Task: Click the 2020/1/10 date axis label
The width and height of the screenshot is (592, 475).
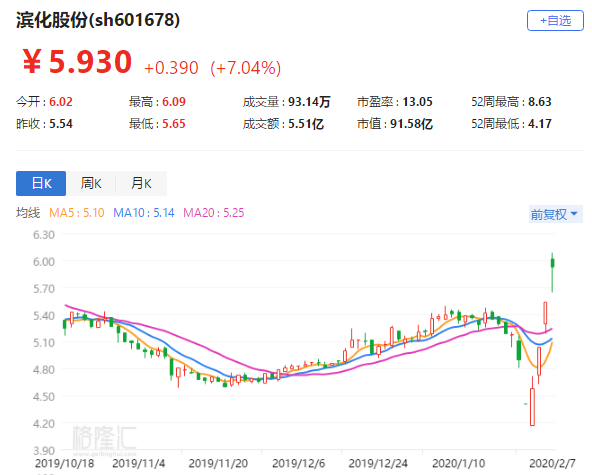Action: pos(458,463)
